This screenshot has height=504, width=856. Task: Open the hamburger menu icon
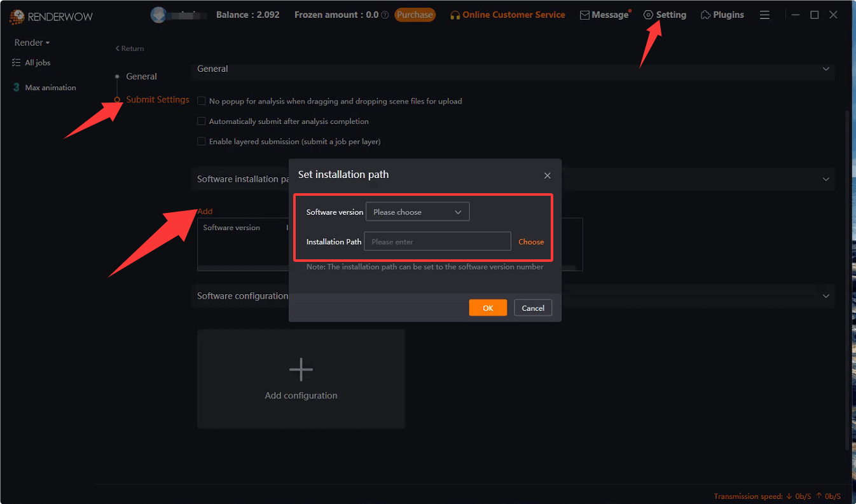[x=764, y=14]
